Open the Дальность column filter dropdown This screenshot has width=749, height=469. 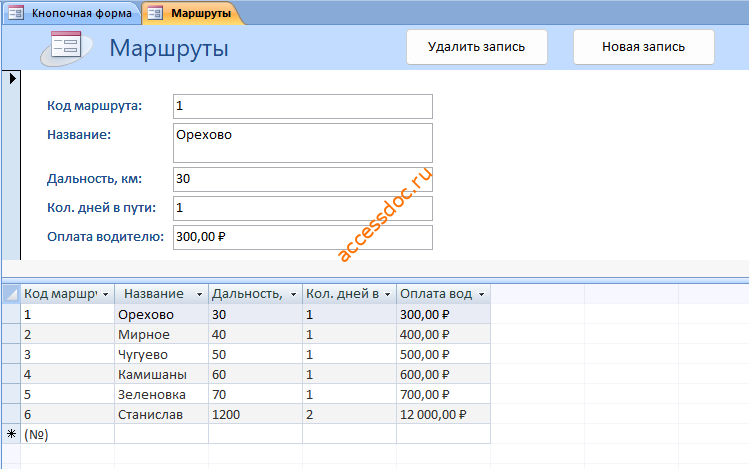click(x=293, y=294)
